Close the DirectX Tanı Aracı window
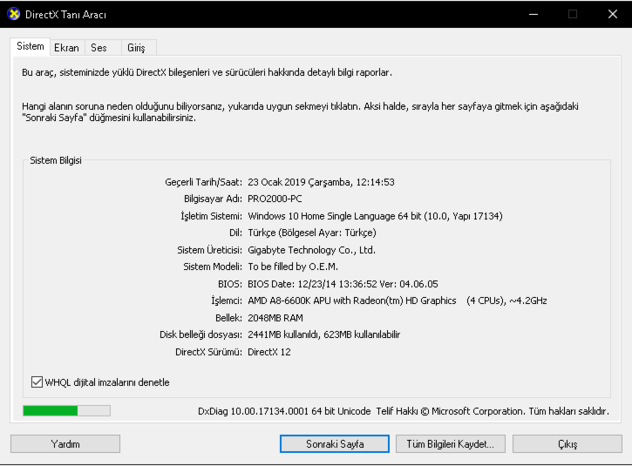 click(612, 14)
